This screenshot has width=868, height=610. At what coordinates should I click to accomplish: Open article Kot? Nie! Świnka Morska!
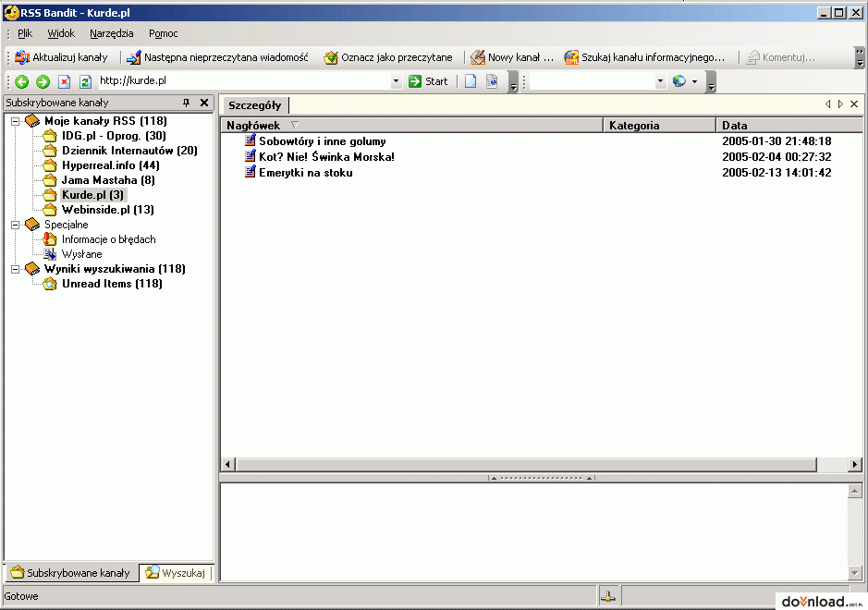326,156
